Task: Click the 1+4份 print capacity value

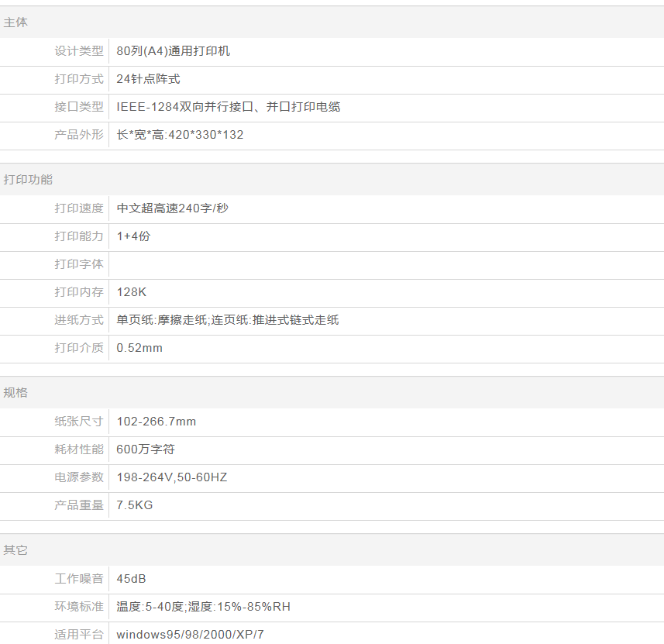Action: click(133, 236)
